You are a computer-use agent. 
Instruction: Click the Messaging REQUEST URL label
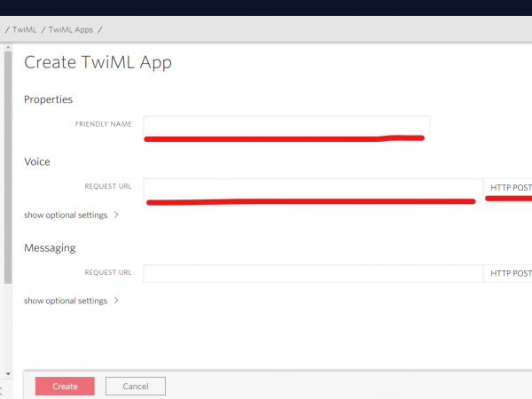(108, 272)
